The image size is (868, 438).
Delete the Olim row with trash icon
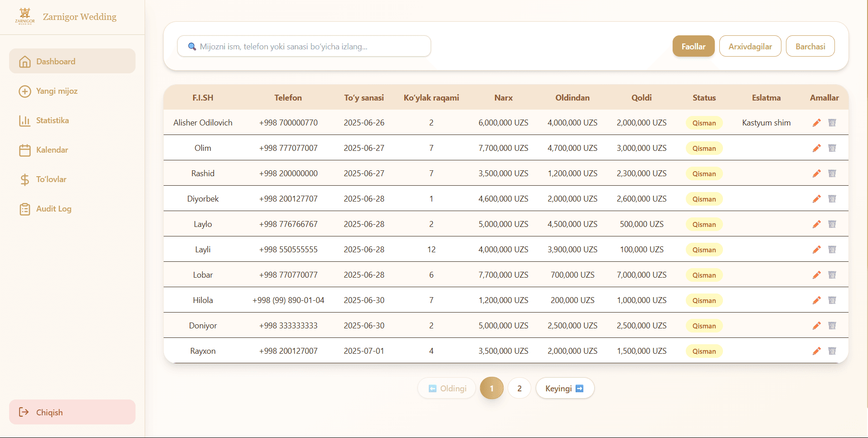pyautogui.click(x=832, y=148)
